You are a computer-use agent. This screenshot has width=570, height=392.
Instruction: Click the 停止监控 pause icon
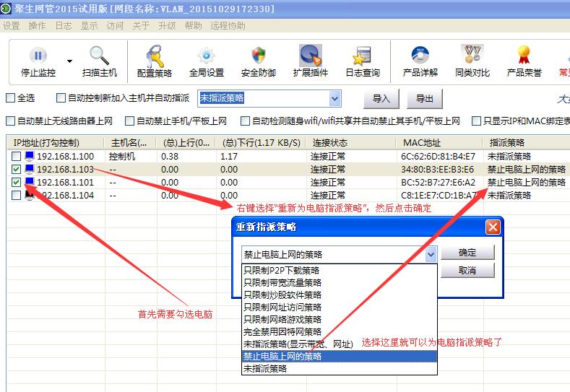click(x=38, y=56)
